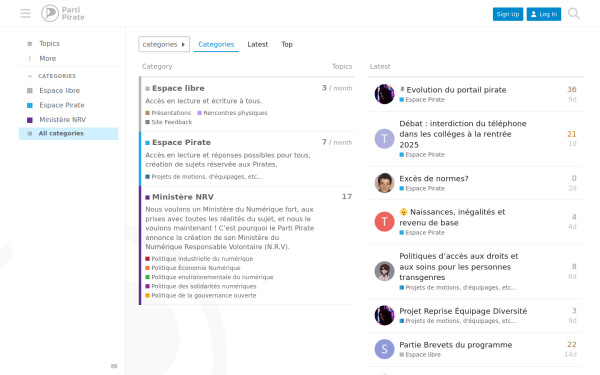Screen dimensions: 600x375
Task: Click Espace libre tag under Partie Brevets
Action: coord(420,355)
